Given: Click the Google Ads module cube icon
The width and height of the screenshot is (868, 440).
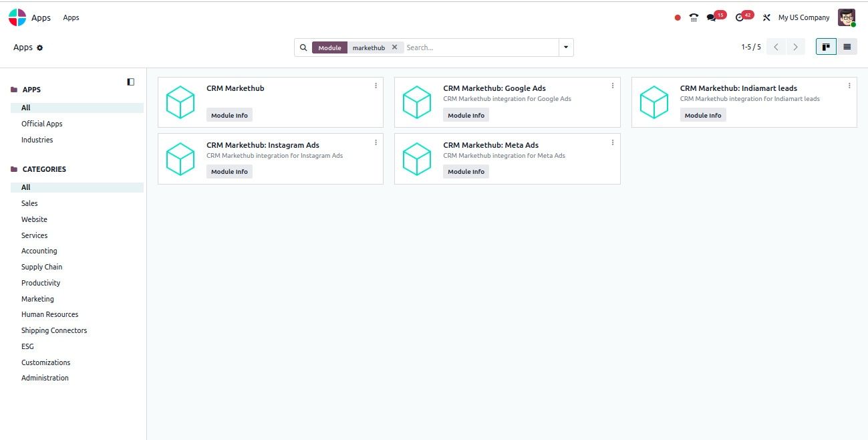Looking at the screenshot, I should tap(417, 102).
